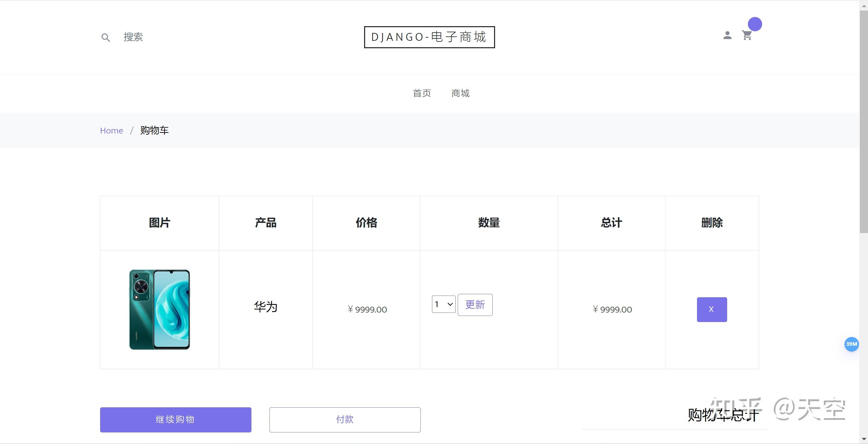Open the 首页 menu item
This screenshot has width=868, height=444.
[421, 93]
